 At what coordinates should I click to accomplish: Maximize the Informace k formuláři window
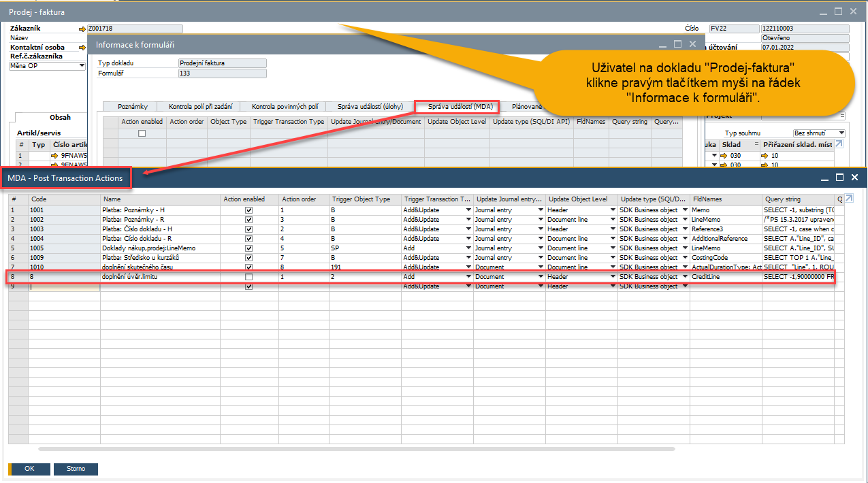pos(677,44)
